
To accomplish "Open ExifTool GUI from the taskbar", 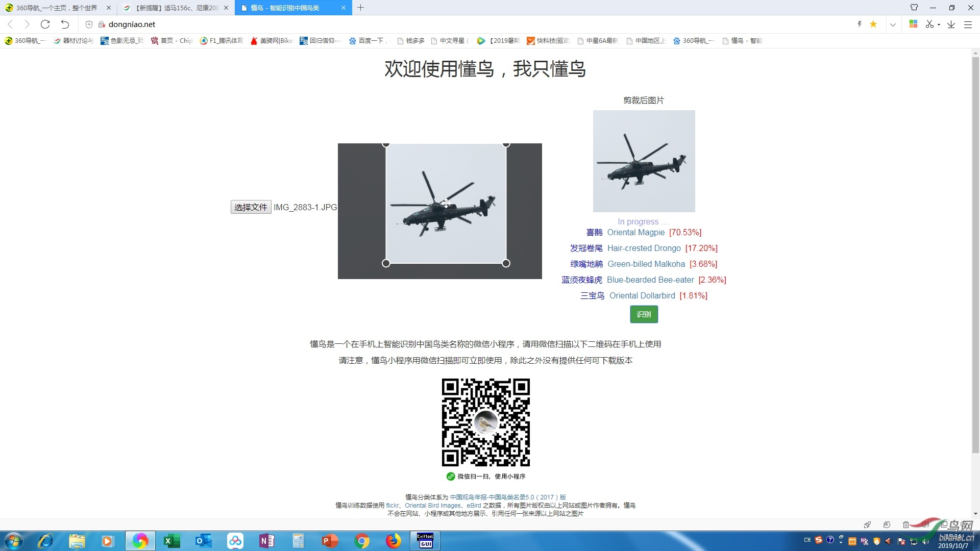I will (x=425, y=541).
